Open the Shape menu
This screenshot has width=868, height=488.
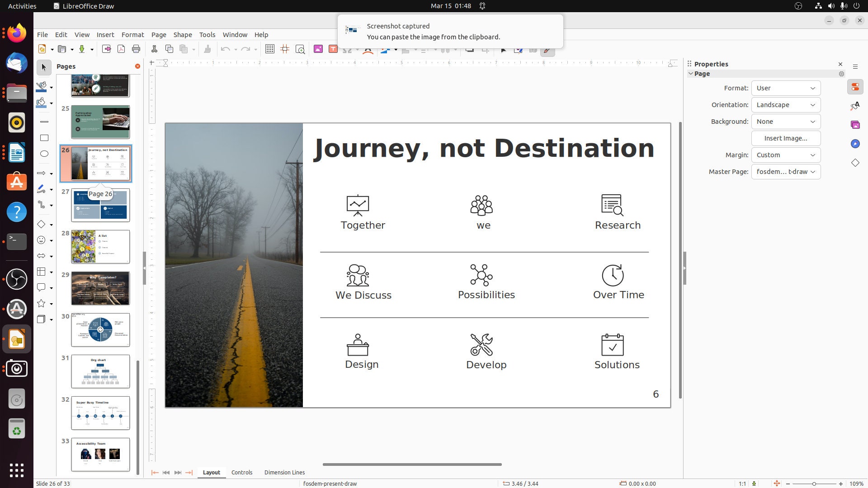pos(183,34)
